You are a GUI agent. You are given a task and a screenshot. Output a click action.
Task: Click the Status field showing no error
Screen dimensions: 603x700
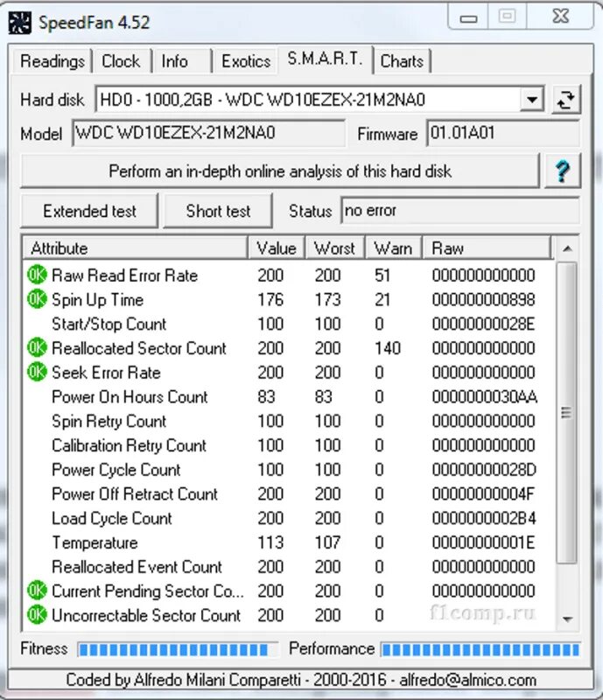(460, 211)
